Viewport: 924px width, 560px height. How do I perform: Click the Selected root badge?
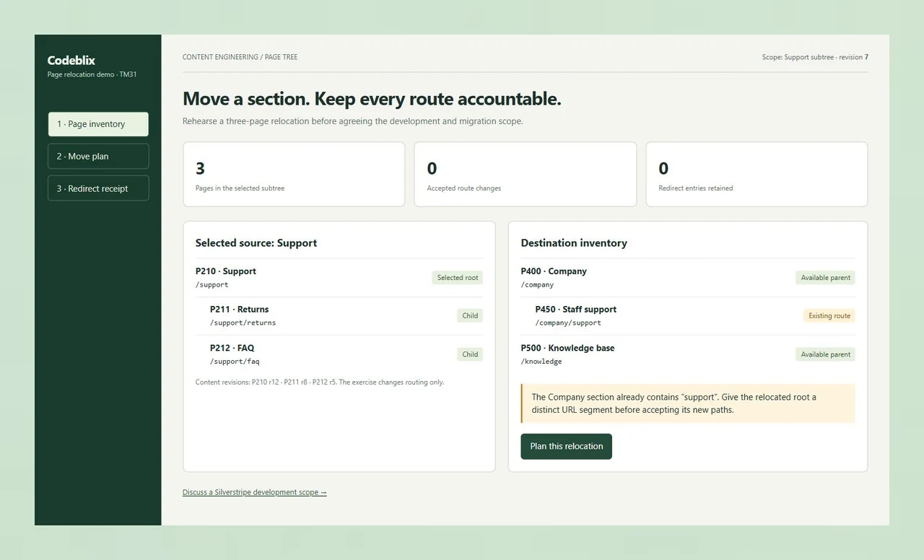[458, 278]
